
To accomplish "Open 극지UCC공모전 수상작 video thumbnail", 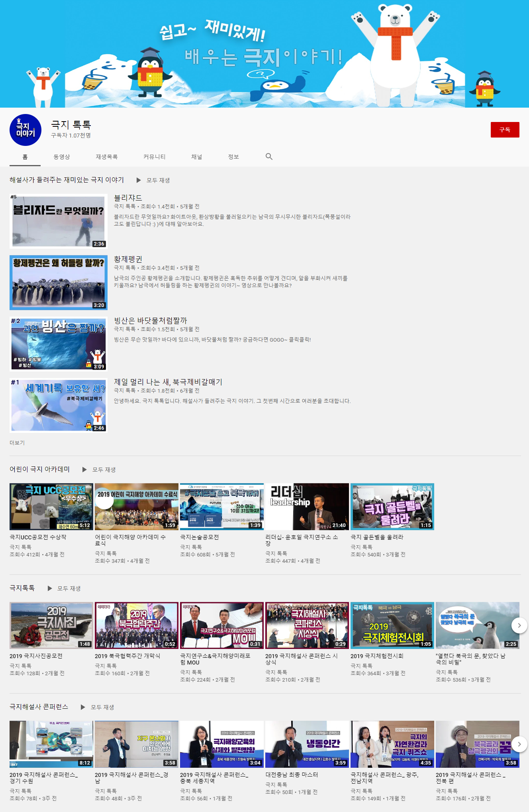I will pyautogui.click(x=51, y=507).
